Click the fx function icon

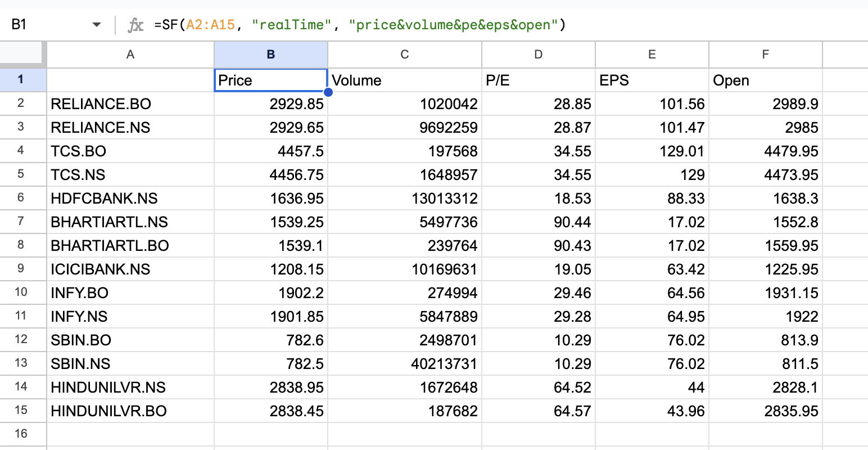(135, 25)
